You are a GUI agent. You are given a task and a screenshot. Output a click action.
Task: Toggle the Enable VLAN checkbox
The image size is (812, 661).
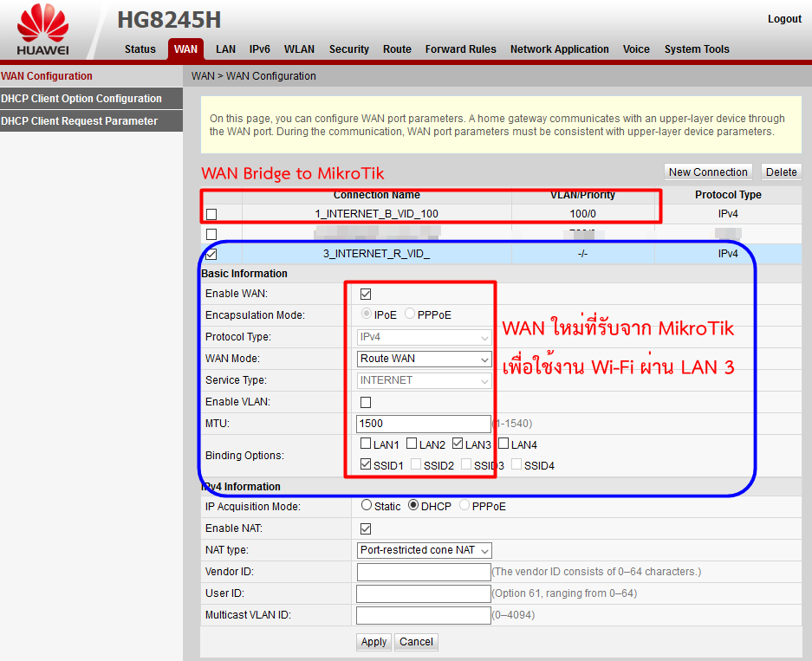click(366, 402)
